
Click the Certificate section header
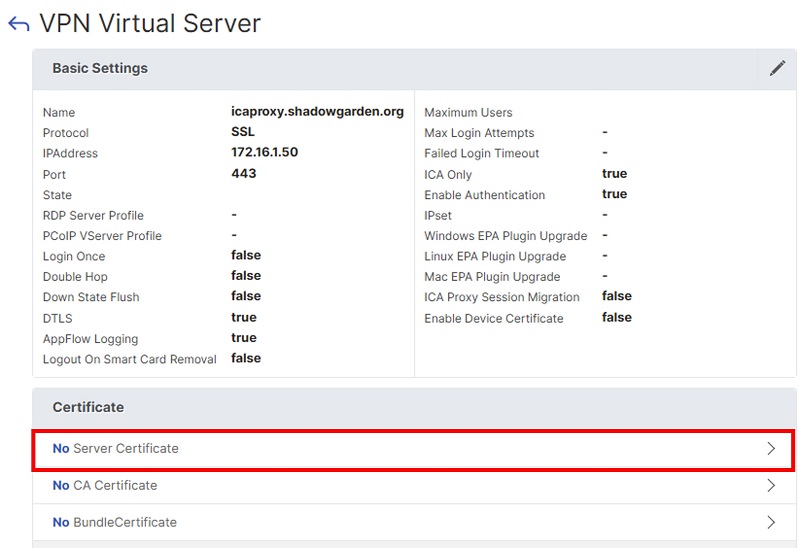[x=88, y=407]
